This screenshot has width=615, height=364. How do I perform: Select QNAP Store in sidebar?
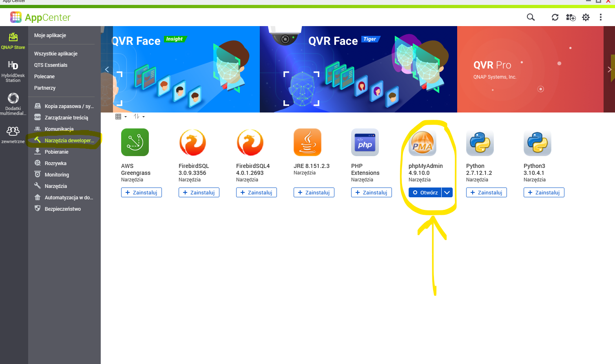[x=13, y=41]
